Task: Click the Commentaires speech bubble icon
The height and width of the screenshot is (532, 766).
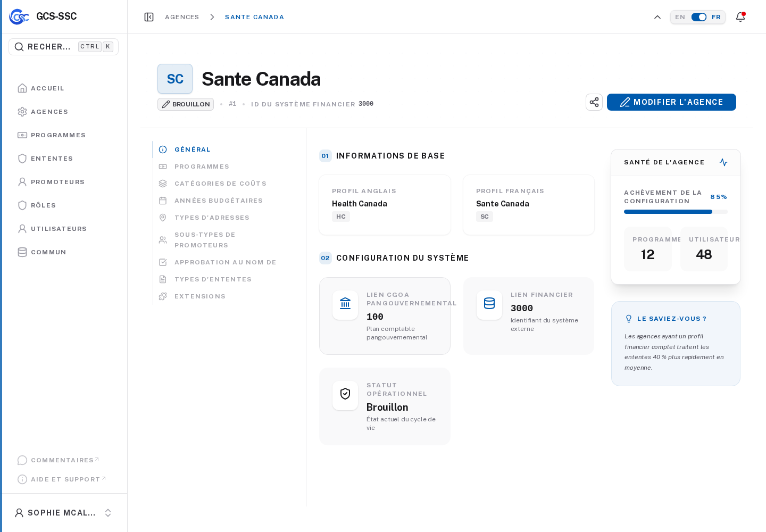Action: point(22,460)
